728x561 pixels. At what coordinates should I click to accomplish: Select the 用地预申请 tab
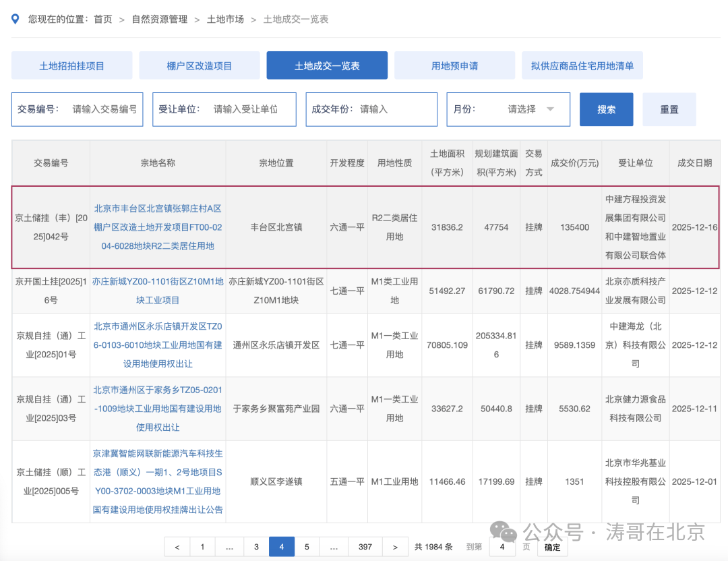454,66
